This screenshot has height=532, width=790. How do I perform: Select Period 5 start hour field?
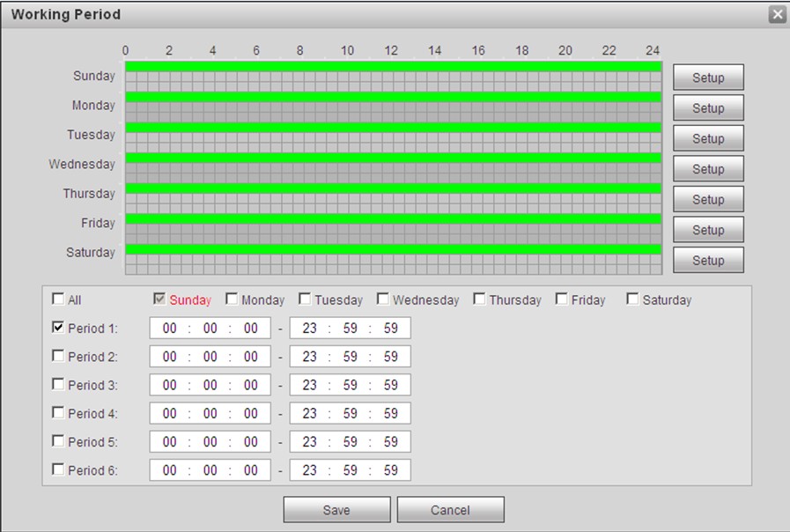coord(170,442)
